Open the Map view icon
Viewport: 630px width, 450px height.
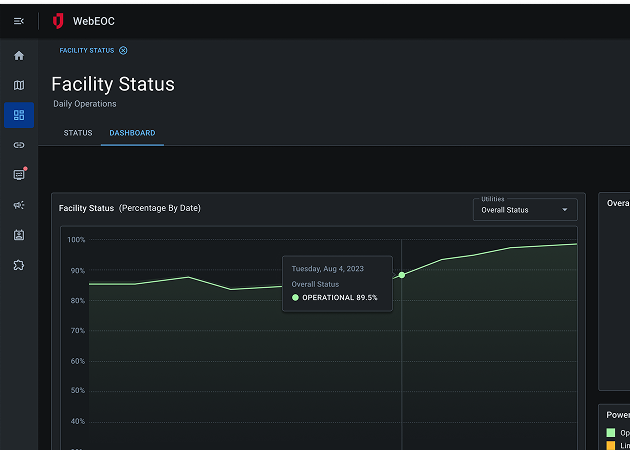(x=18, y=86)
